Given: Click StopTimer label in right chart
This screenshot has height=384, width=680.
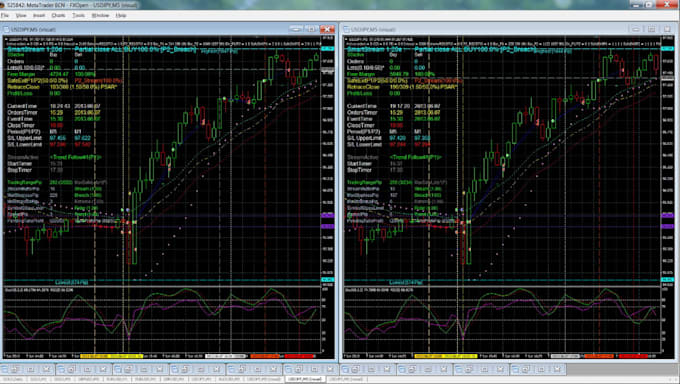Looking at the screenshot, I should tap(360, 170).
